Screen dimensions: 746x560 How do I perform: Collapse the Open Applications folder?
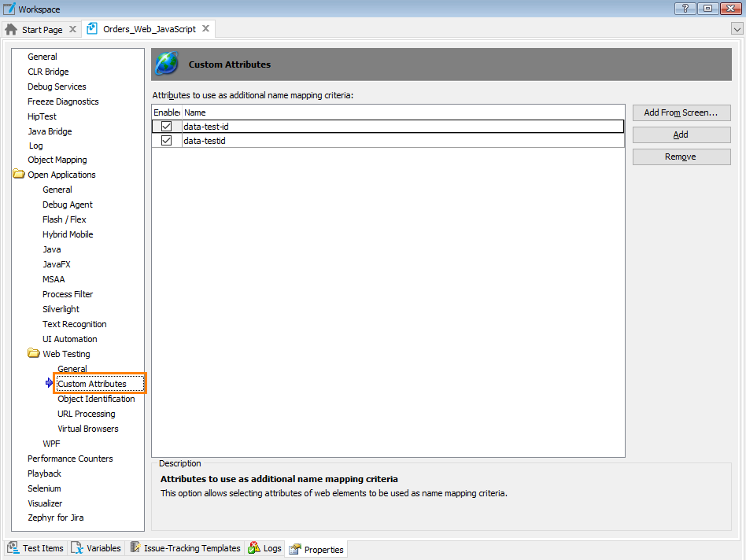[18, 175]
